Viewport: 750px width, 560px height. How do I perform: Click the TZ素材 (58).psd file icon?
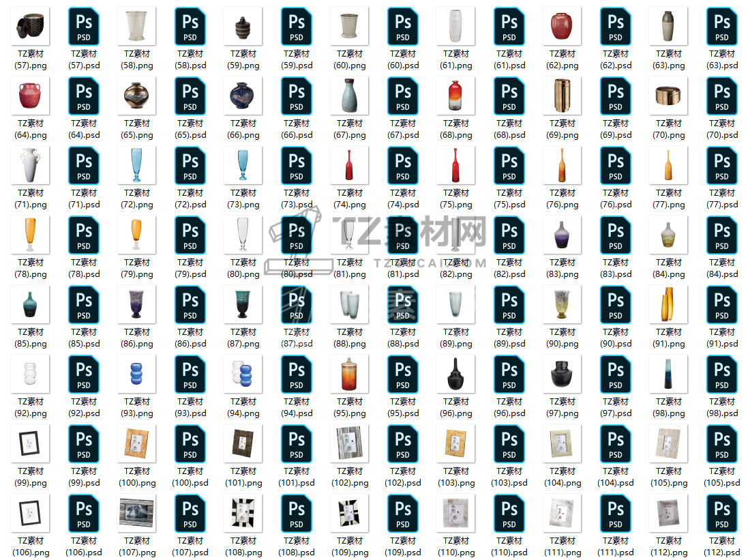[190, 27]
